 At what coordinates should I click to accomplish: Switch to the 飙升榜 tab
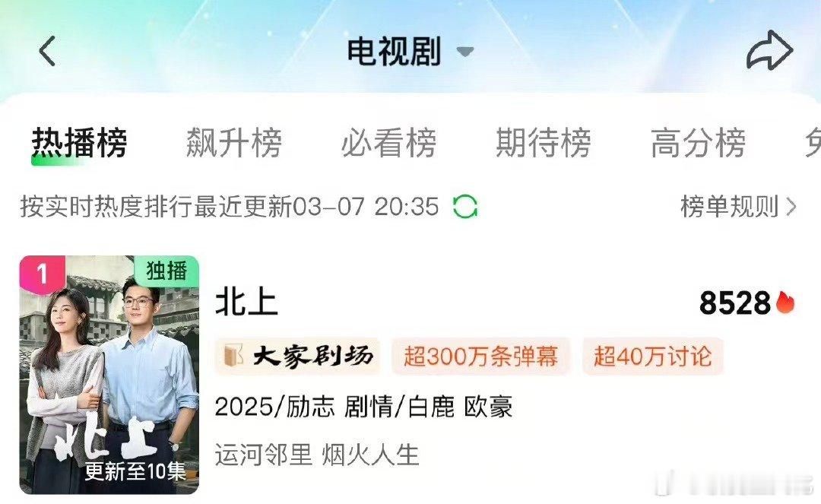(x=234, y=142)
